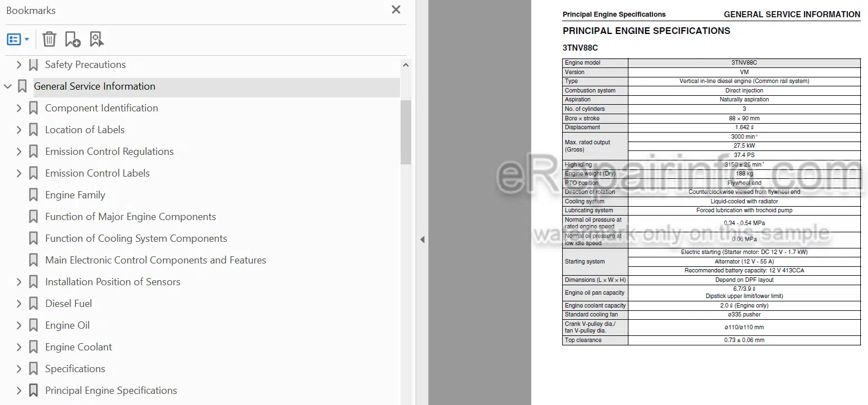Open Emission Control Labels bookmark

pos(97,173)
